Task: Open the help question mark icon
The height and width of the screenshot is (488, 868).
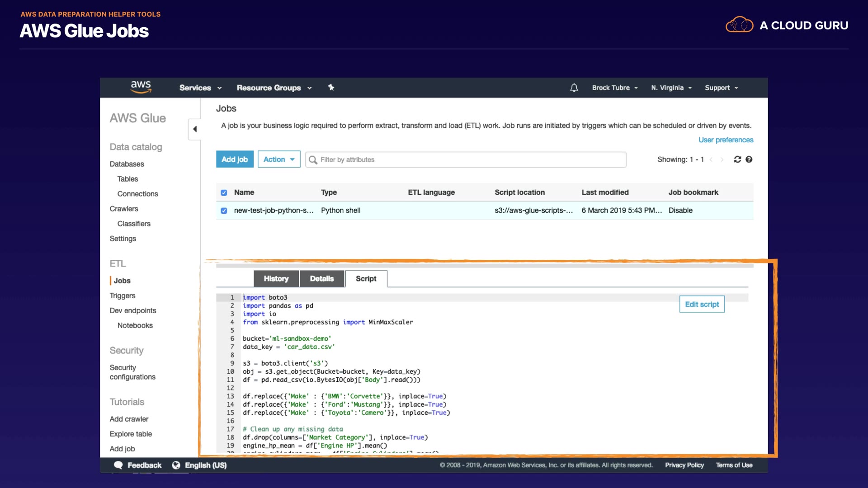Action: [749, 160]
